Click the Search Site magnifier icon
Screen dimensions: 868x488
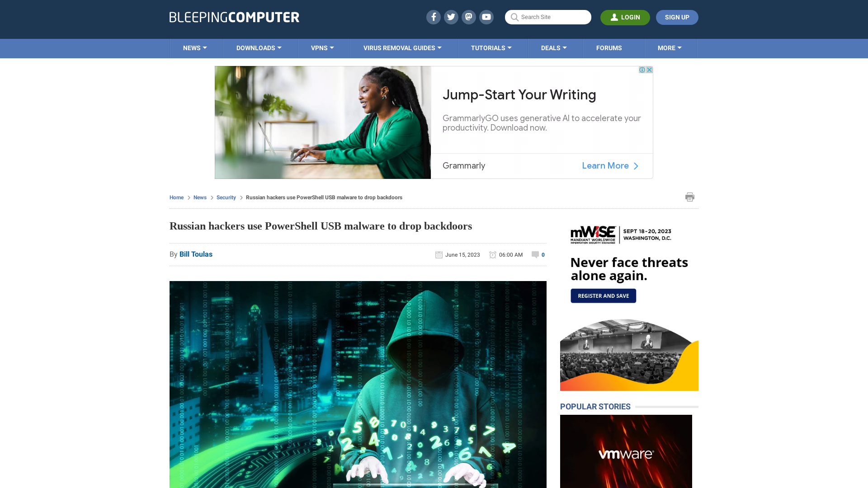[514, 17]
